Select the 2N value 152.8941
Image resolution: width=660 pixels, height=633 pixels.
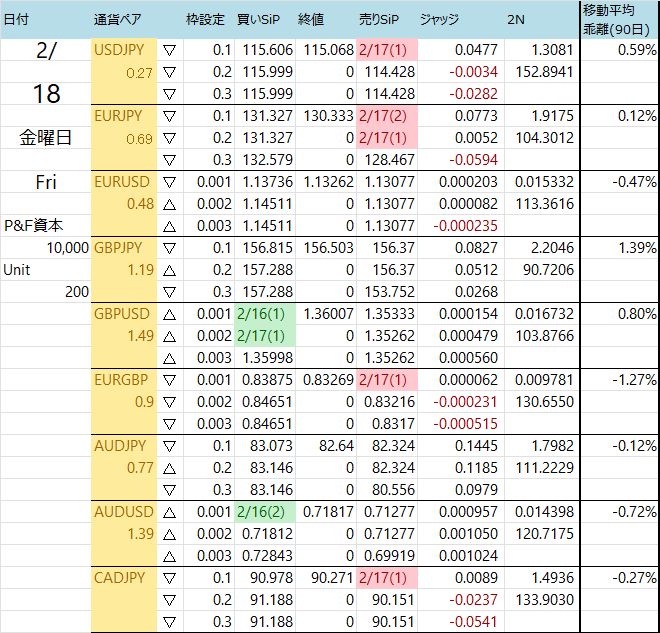[542, 72]
